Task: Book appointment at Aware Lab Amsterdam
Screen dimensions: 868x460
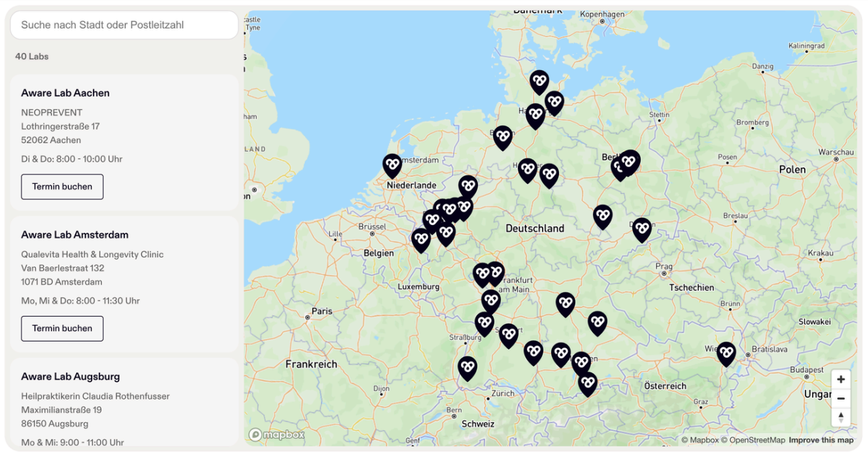Action: click(x=62, y=329)
